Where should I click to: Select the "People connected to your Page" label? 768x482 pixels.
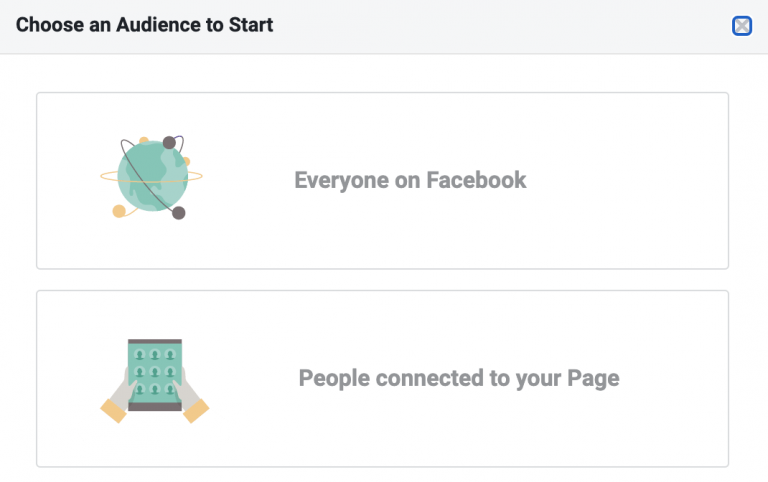tap(459, 379)
